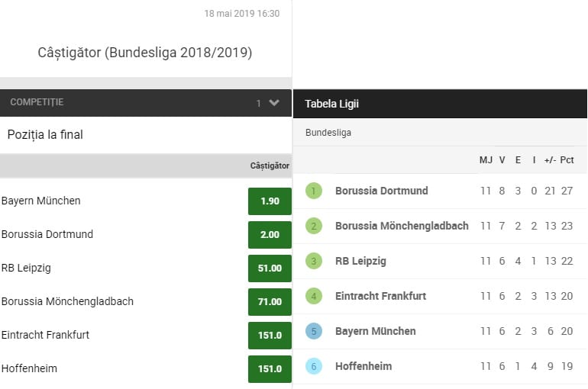
Task: Open Borussia Dortmund in league table
Action: 381,191
